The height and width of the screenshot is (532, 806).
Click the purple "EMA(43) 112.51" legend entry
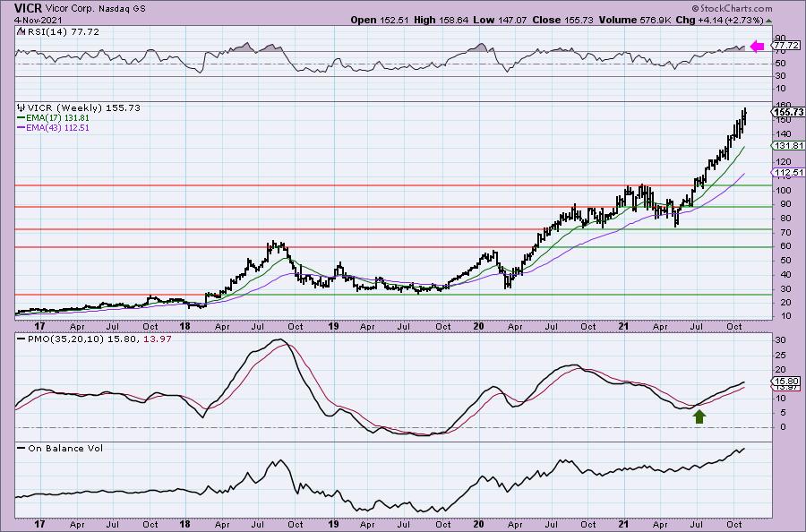point(53,127)
